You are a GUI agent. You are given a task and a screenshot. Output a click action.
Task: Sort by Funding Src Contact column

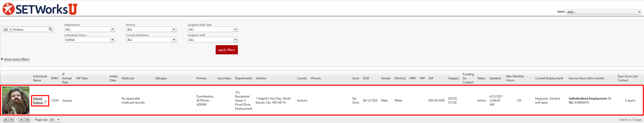tap(468, 78)
